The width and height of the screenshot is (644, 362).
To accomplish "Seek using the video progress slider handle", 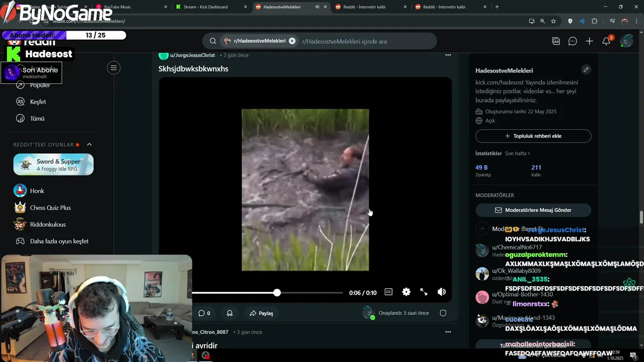I will tap(277, 293).
